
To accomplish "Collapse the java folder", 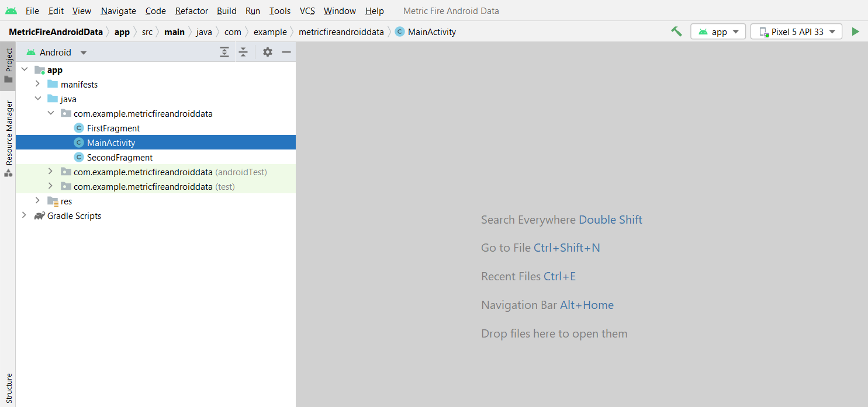I will (x=37, y=99).
